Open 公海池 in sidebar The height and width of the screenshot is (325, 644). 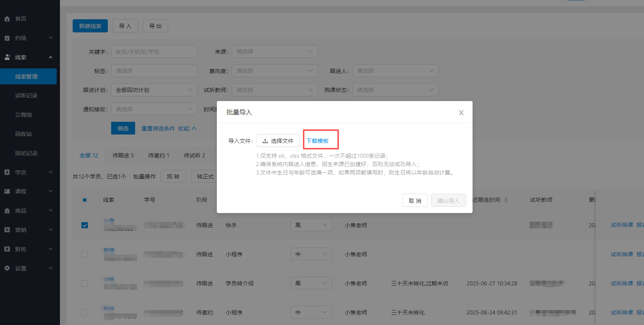click(x=24, y=115)
